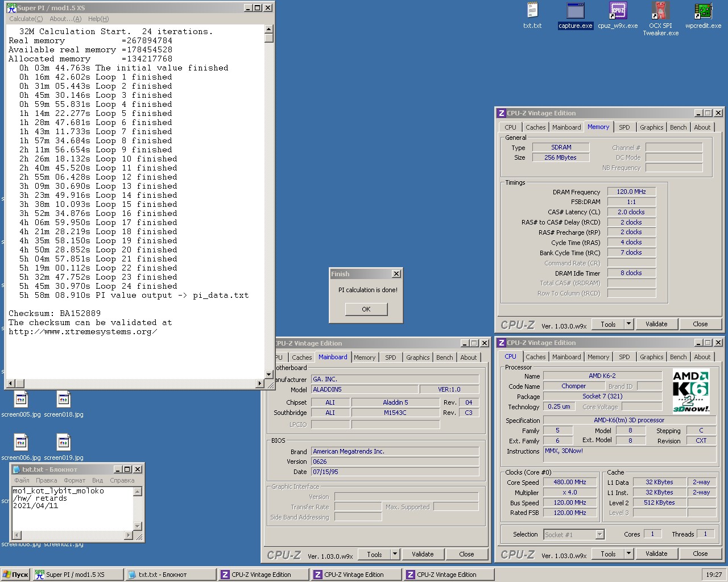Open Tools dropdown arrow in Memory CPU-Z window

point(628,324)
